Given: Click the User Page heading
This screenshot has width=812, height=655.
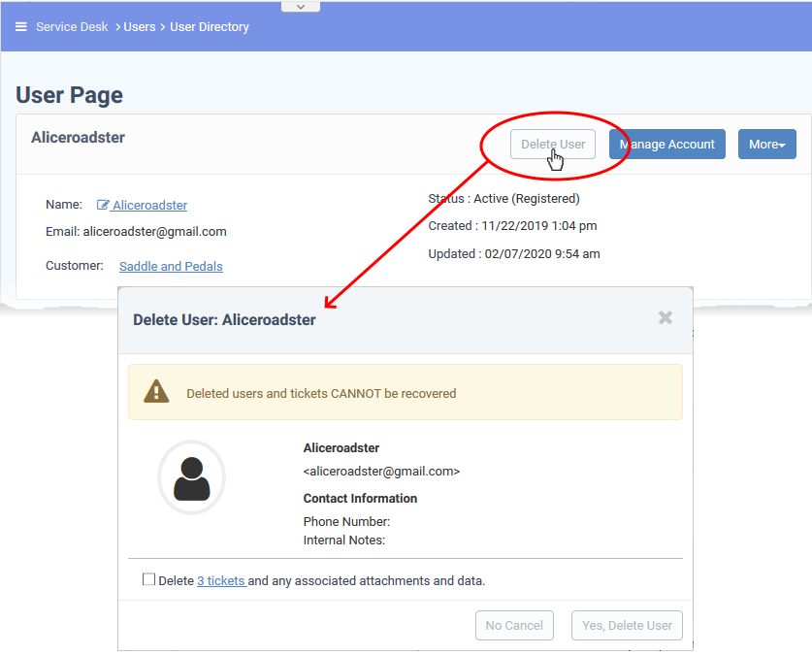Looking at the screenshot, I should [x=70, y=95].
